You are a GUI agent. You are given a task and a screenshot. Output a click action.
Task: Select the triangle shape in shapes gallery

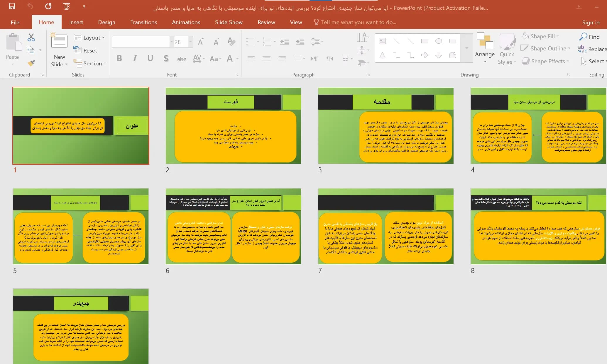(x=382, y=55)
